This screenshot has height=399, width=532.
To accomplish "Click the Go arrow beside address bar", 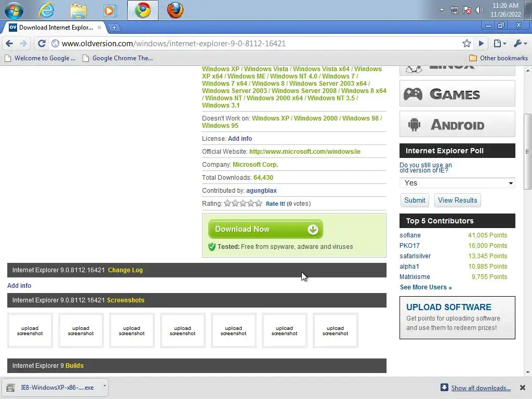I will pyautogui.click(x=481, y=44).
